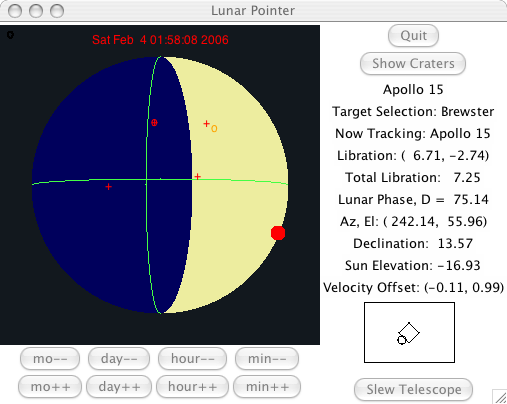The width and height of the screenshot is (507, 404).
Task: Step back one minute with min--
Action: tap(267, 359)
